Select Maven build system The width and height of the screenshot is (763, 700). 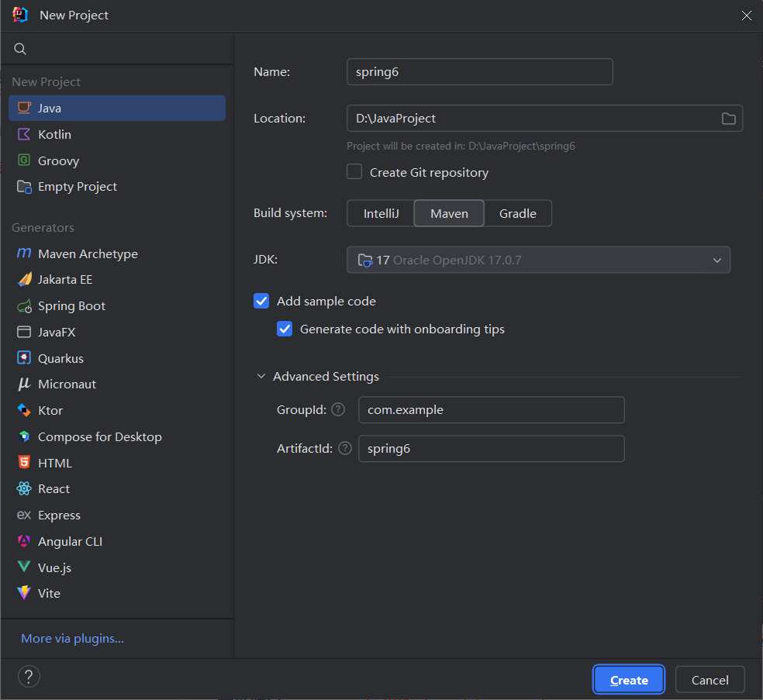pyautogui.click(x=449, y=213)
